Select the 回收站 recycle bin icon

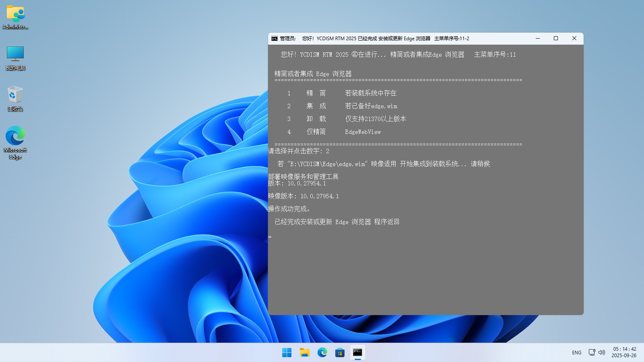[15, 99]
